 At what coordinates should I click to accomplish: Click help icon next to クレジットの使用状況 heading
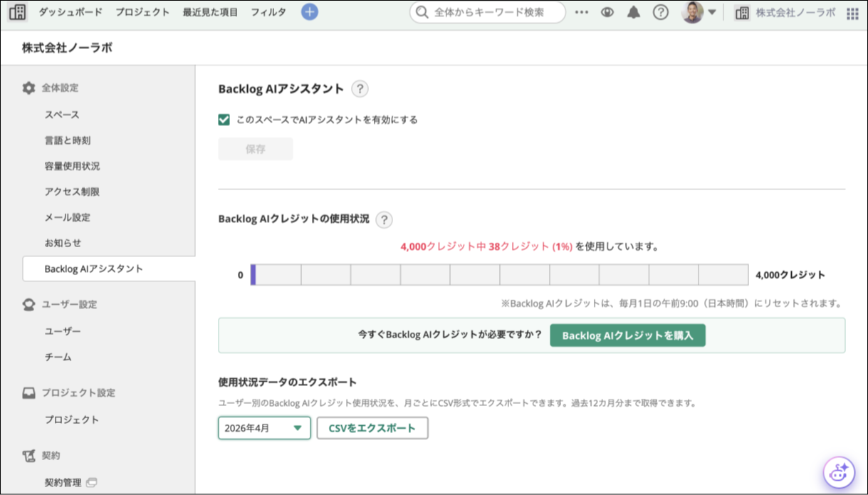pos(384,219)
